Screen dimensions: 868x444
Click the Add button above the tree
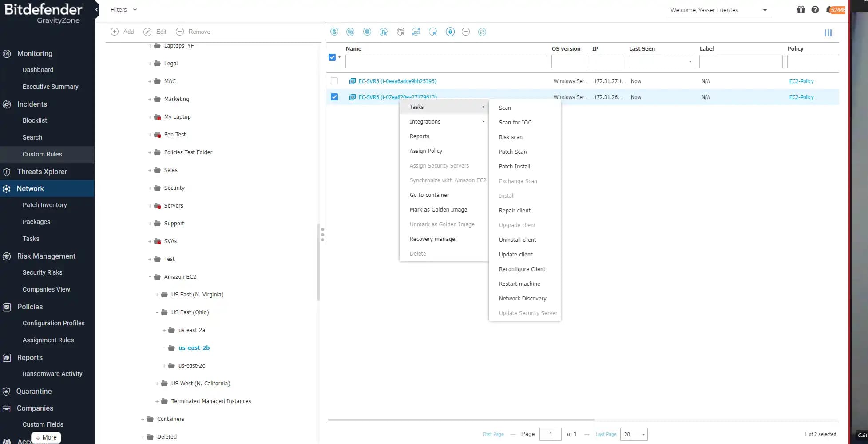122,32
